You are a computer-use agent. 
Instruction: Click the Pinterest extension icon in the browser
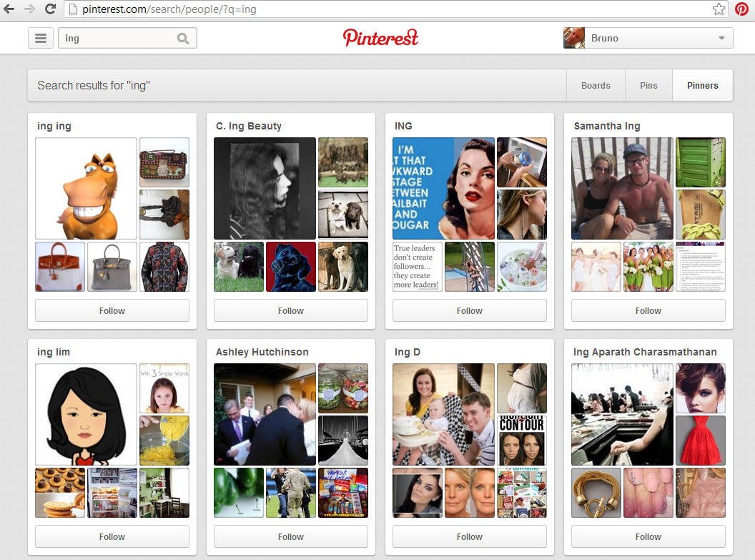tap(742, 9)
